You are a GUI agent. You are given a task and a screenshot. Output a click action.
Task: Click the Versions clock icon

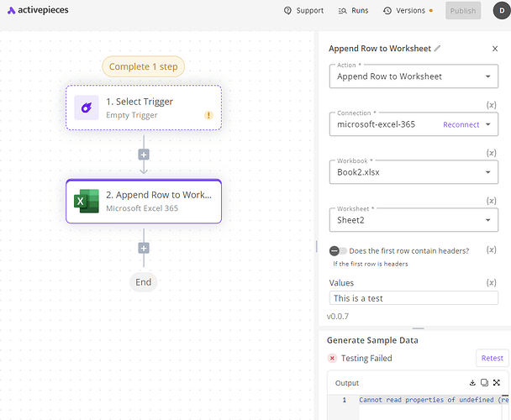tap(387, 11)
